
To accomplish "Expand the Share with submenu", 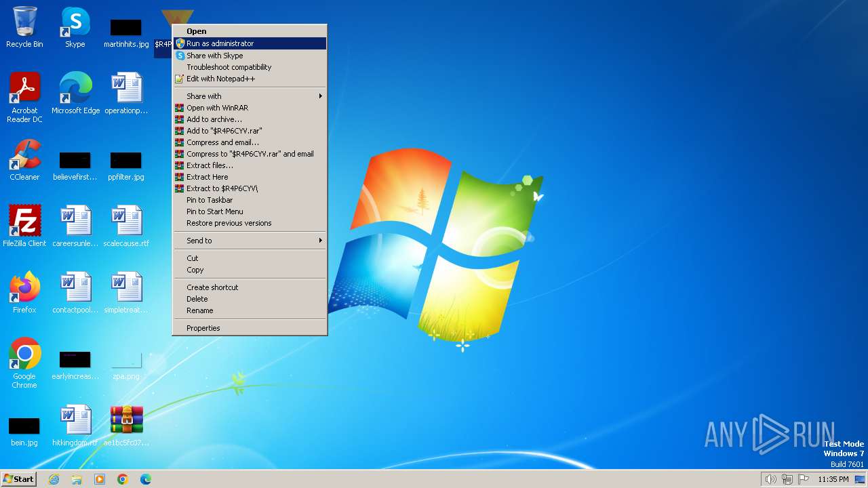I will (x=250, y=96).
